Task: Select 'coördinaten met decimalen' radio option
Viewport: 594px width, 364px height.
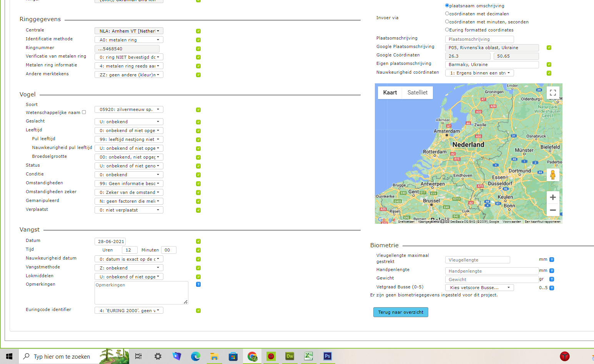Action: click(447, 13)
